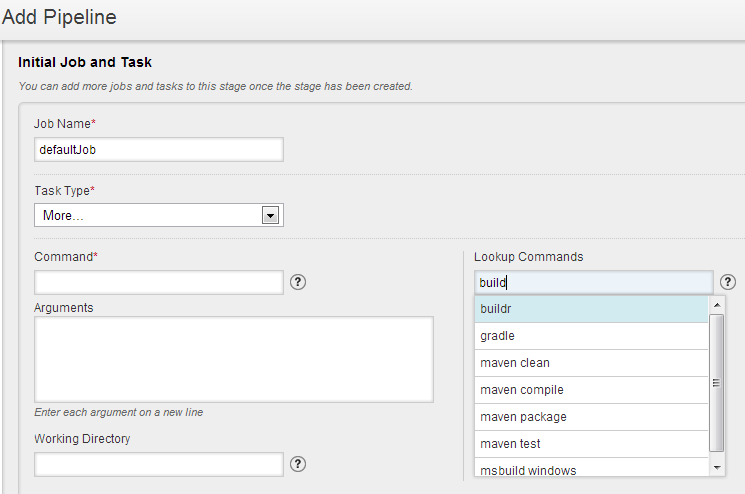Click the help icon beside Working Directory
Screen dimensions: 745x494
point(298,464)
